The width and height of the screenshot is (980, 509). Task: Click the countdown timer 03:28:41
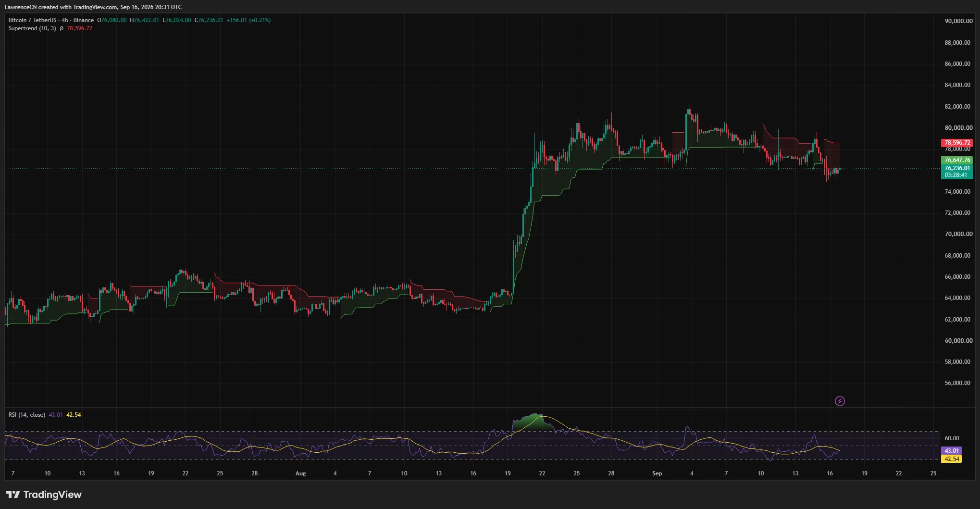click(x=956, y=175)
